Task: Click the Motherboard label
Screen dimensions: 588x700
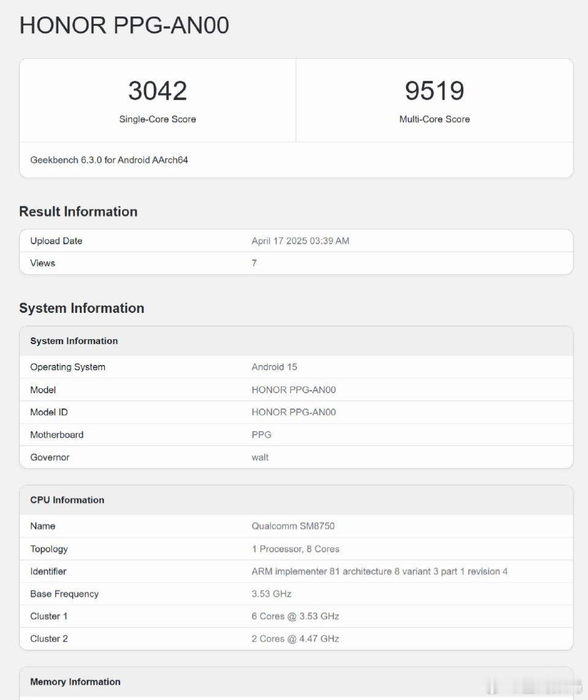Action: pyautogui.click(x=57, y=435)
